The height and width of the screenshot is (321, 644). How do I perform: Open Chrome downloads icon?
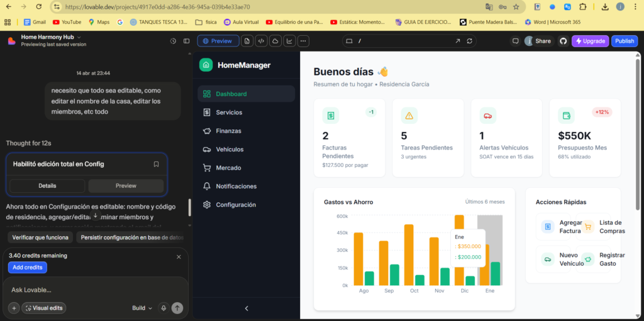tap(605, 6)
